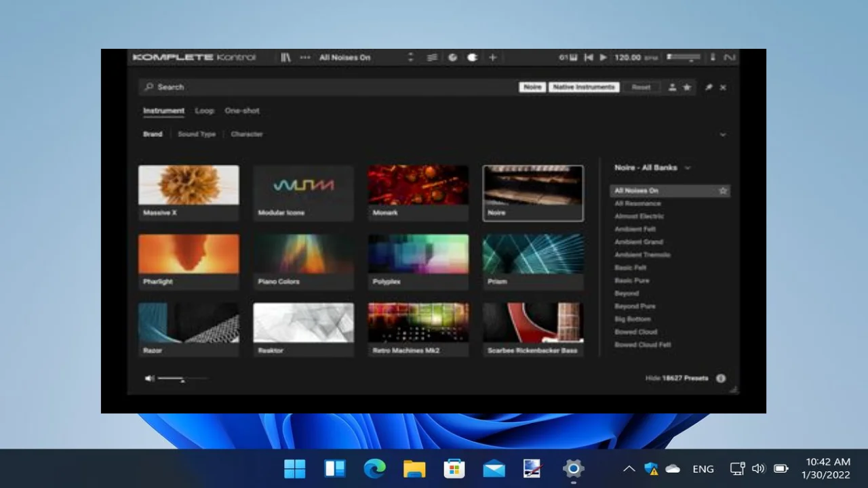Screen dimensions: 868x488
Task: Click the metronome icon in header
Action: [x=713, y=58]
